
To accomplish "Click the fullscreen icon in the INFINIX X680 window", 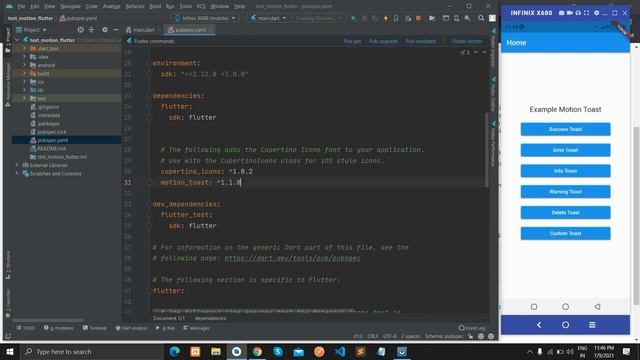I will [587, 13].
